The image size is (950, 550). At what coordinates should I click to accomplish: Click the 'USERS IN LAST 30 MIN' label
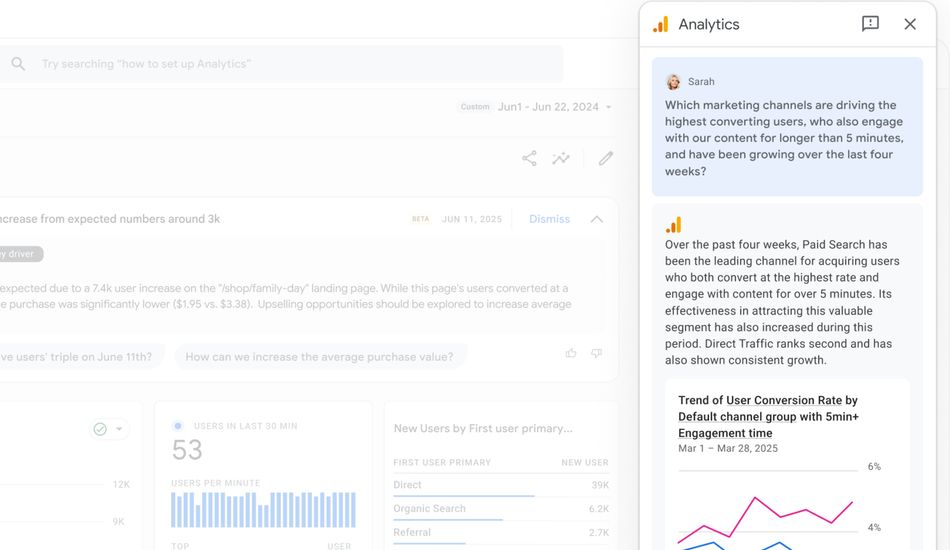[245, 426]
